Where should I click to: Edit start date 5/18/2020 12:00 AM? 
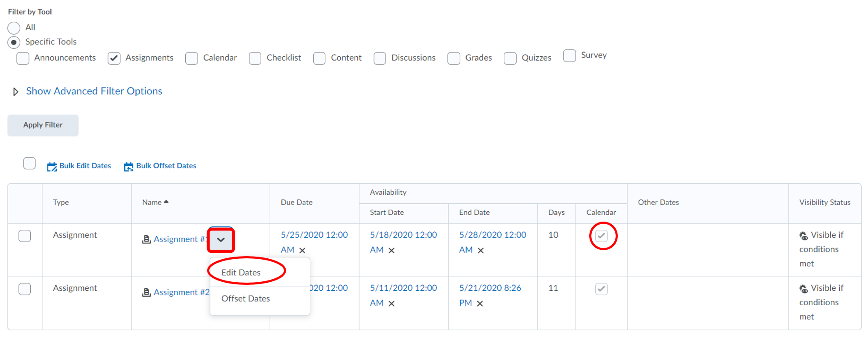(403, 242)
